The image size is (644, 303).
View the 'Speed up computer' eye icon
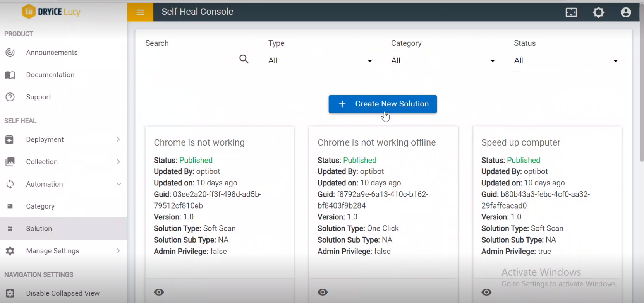pos(486,292)
